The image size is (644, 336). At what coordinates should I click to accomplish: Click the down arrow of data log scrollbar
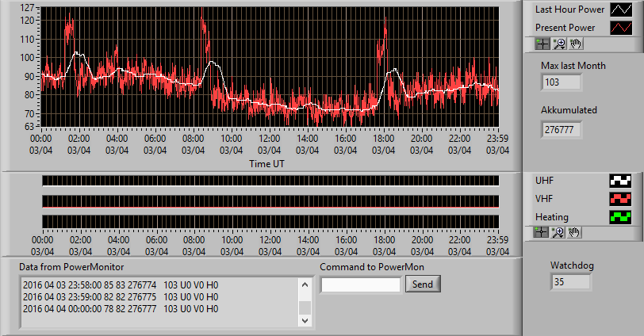point(305,320)
